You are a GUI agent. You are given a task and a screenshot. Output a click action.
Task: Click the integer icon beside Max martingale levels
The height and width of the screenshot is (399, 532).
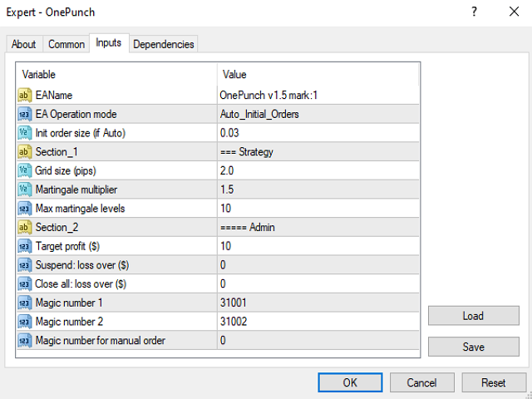point(25,209)
